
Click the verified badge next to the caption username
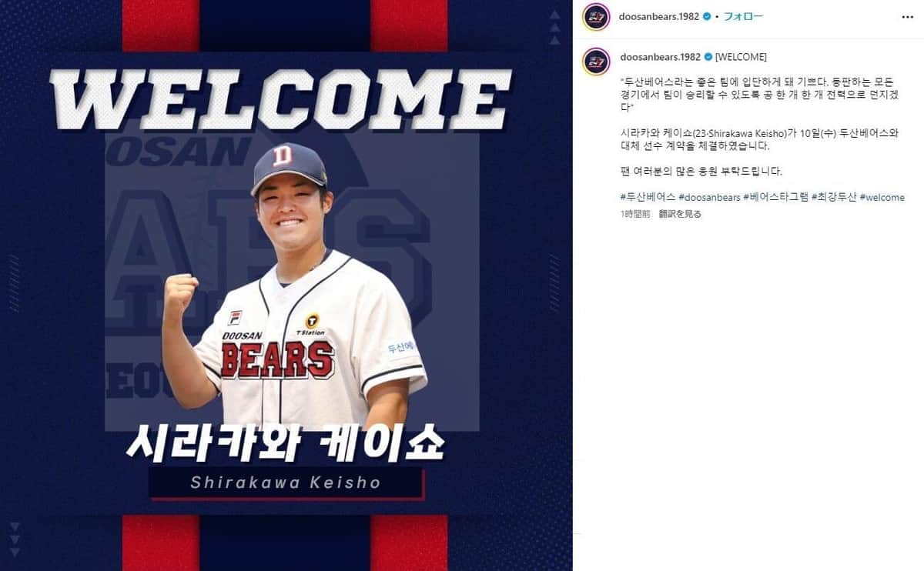[x=707, y=57]
